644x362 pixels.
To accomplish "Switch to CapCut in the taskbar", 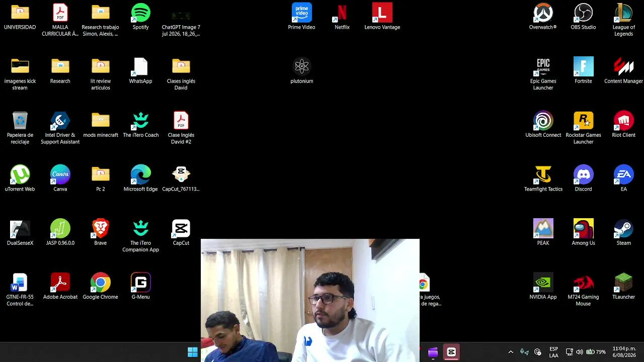I will point(451,352).
